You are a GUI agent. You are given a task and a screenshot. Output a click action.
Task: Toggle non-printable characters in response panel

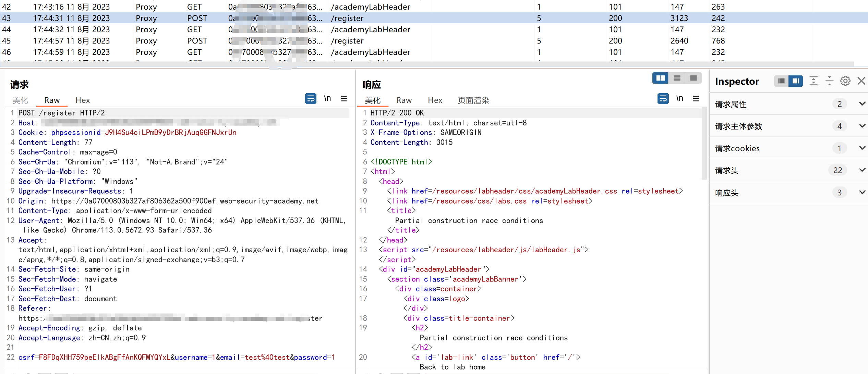(x=679, y=99)
